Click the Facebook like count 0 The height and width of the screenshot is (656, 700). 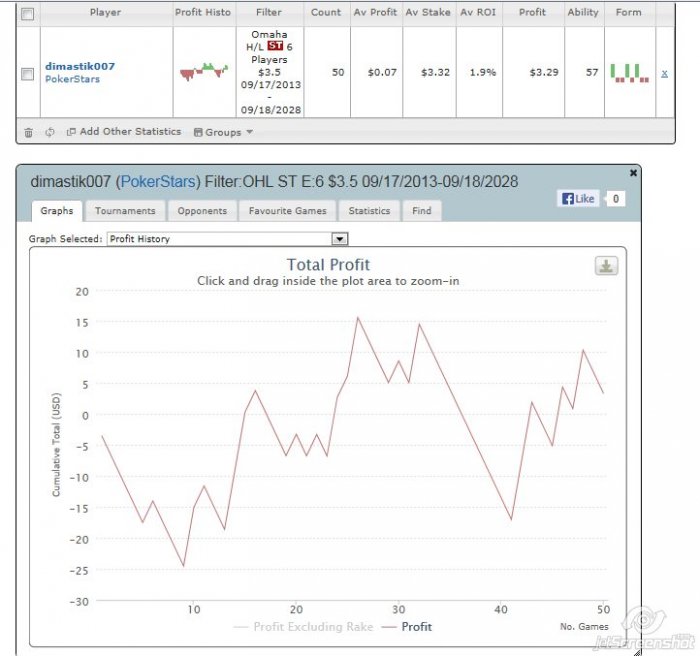point(616,199)
